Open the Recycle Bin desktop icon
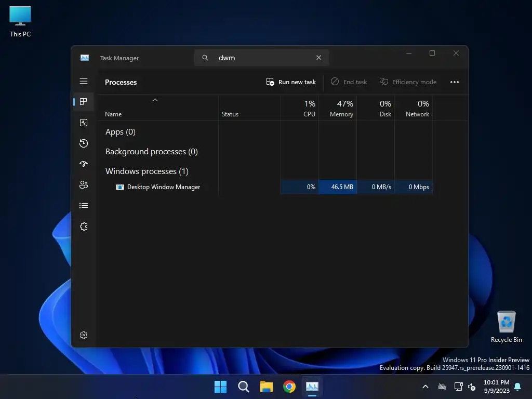Image resolution: width=532 pixels, height=399 pixels. (506, 327)
